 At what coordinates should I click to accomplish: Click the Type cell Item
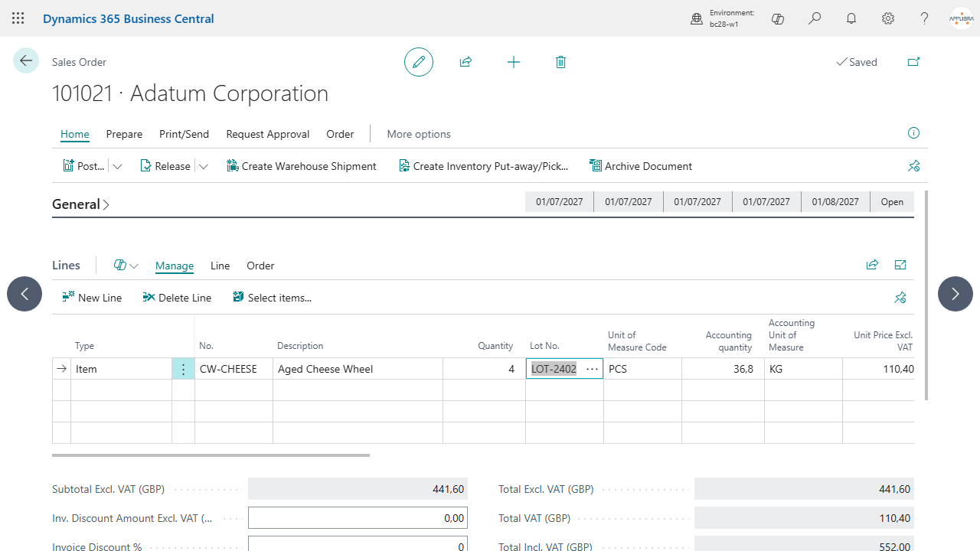(x=121, y=369)
